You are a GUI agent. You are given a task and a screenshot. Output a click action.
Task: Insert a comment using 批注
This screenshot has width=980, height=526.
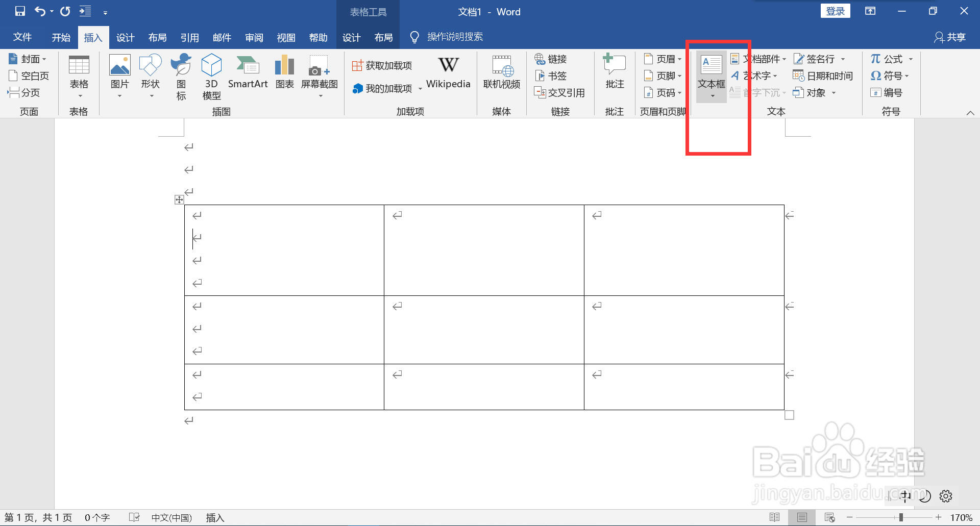click(614, 71)
